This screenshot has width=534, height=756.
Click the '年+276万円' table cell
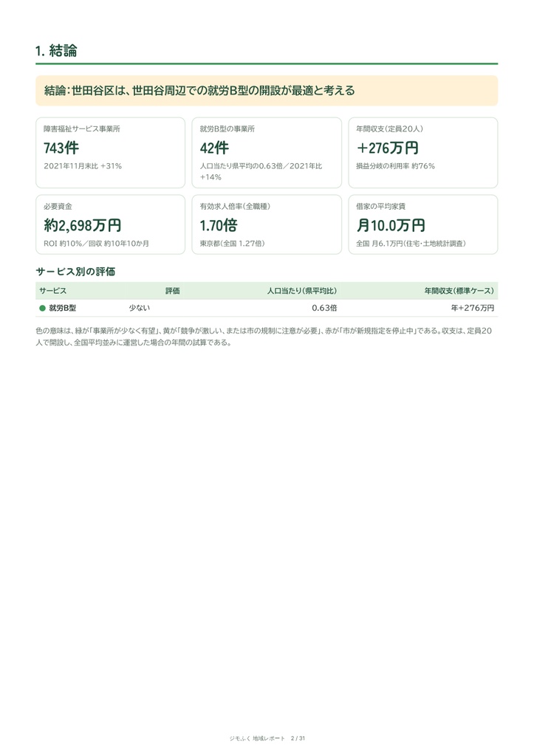tap(472, 308)
